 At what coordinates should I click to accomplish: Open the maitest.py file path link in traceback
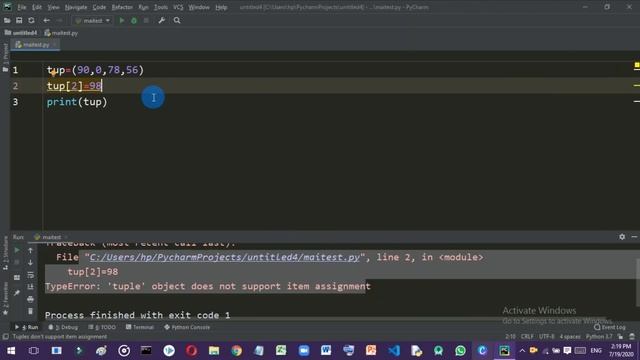pos(224,257)
